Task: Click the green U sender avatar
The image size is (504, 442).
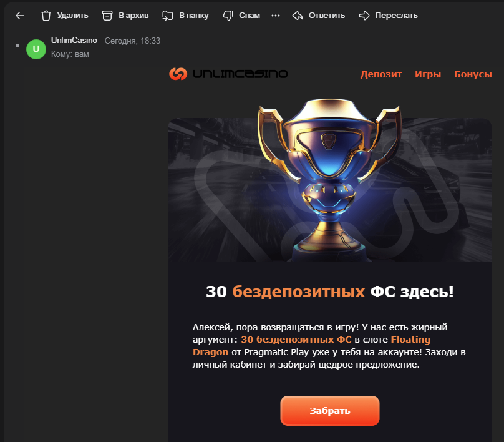Action: tap(36, 49)
